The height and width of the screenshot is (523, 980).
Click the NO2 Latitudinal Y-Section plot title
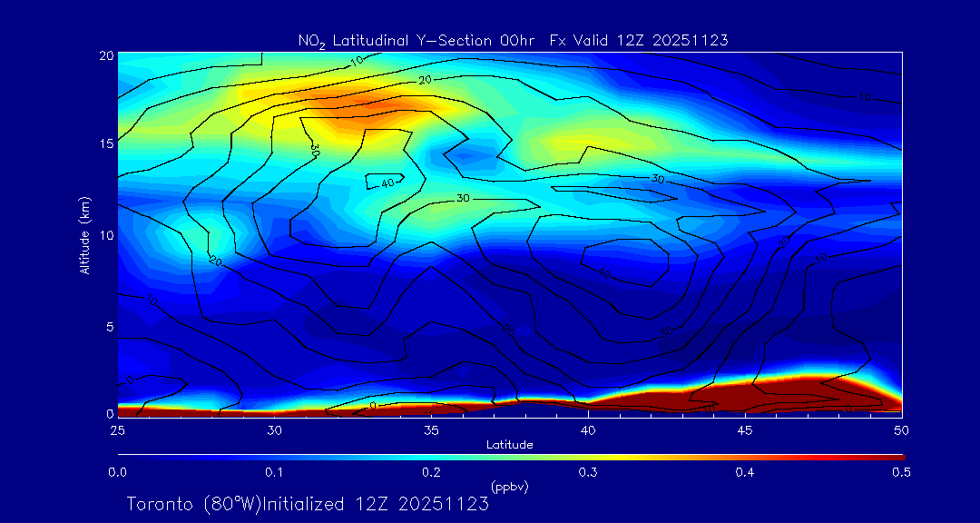(x=513, y=41)
